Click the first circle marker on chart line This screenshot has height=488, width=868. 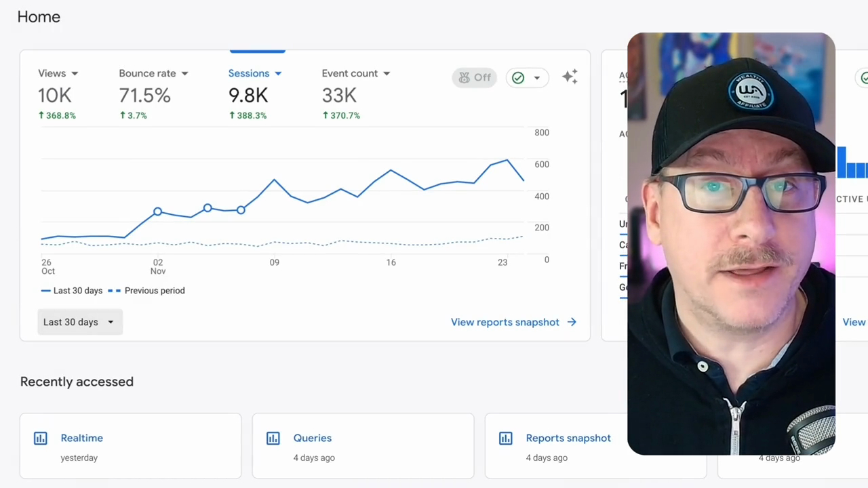coord(158,211)
